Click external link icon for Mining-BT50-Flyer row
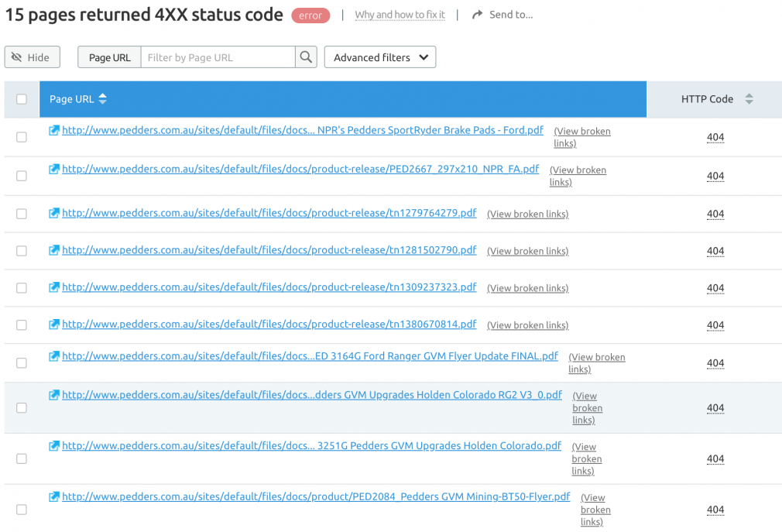This screenshot has height=532, width=782. (54, 496)
